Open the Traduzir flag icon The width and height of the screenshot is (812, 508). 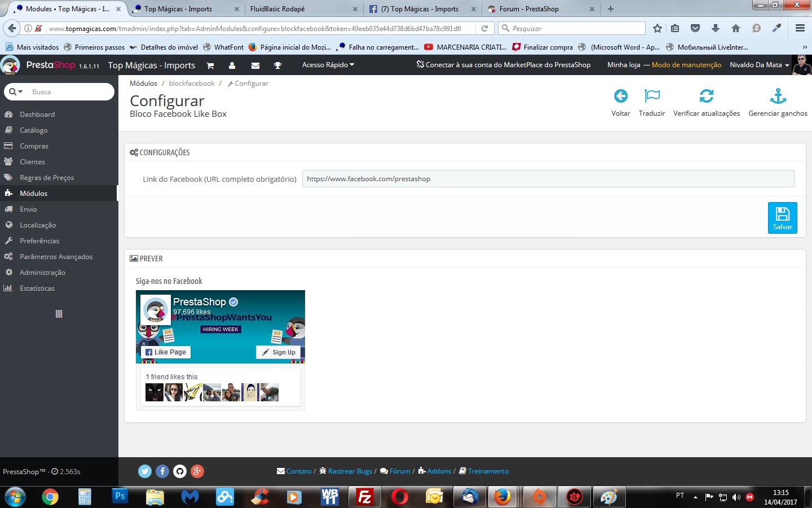(x=652, y=96)
